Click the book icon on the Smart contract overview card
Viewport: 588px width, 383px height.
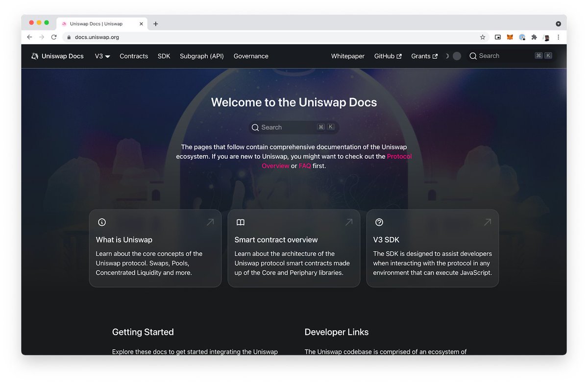[x=241, y=222]
